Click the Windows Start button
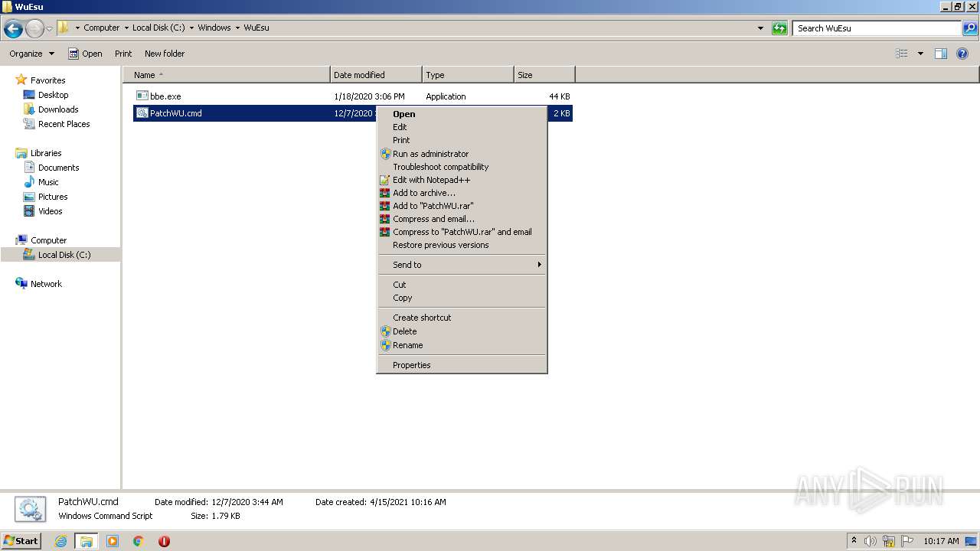This screenshot has width=980, height=551. point(21,540)
